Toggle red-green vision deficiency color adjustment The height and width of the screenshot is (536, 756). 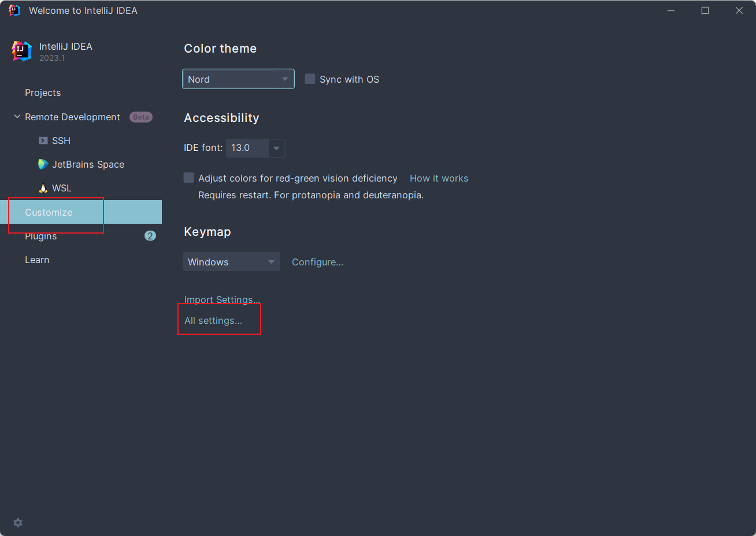click(189, 178)
